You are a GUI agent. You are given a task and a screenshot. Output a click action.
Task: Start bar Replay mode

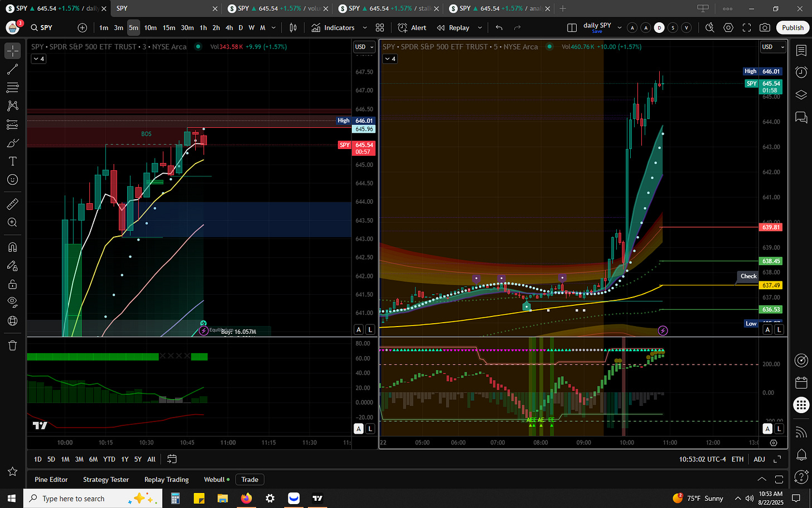453,28
